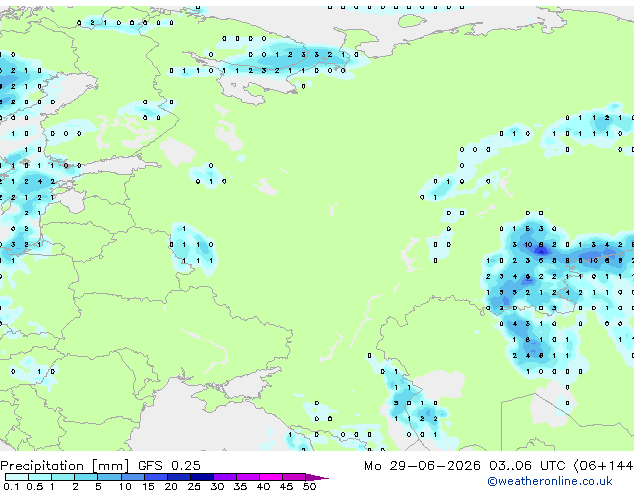This screenshot has width=634, height=490.
Task: Click the legend label "0.5"
Action: (x=35, y=486)
